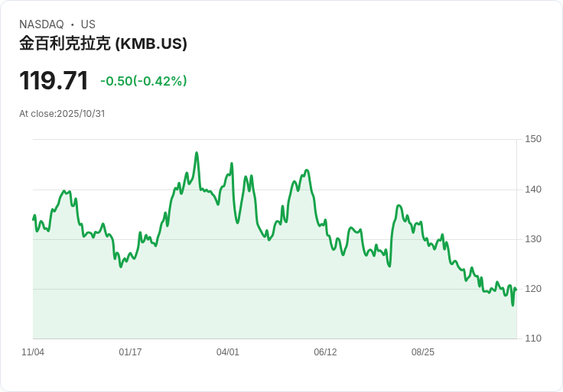Click the 110 y-axis price label

(x=533, y=339)
